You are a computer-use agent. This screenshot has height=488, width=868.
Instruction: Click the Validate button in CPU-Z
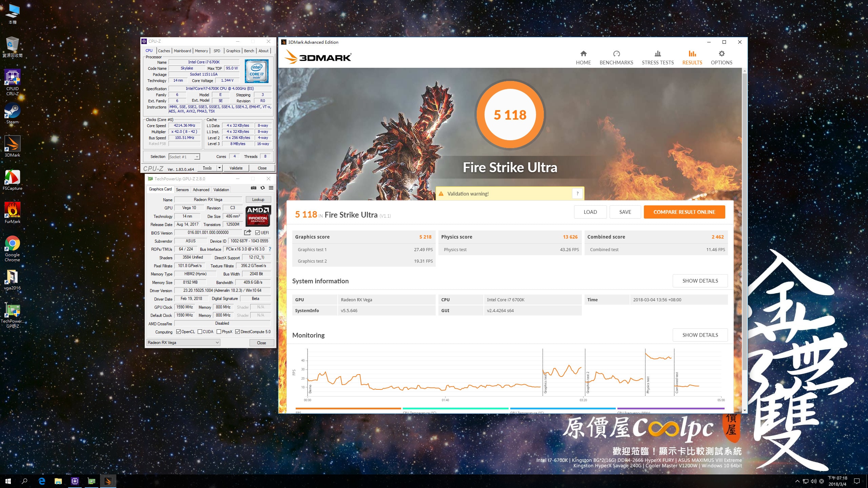[236, 168]
